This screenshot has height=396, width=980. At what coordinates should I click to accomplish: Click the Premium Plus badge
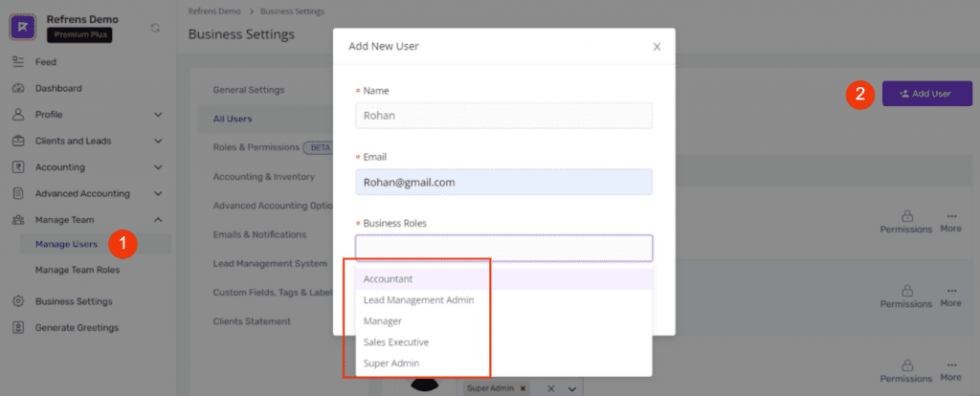coord(79,35)
